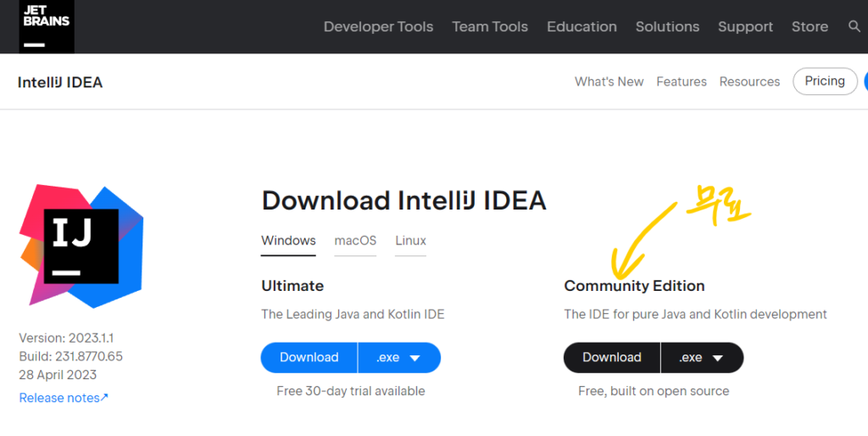
Task: Open the Release notes link
Action: point(64,398)
